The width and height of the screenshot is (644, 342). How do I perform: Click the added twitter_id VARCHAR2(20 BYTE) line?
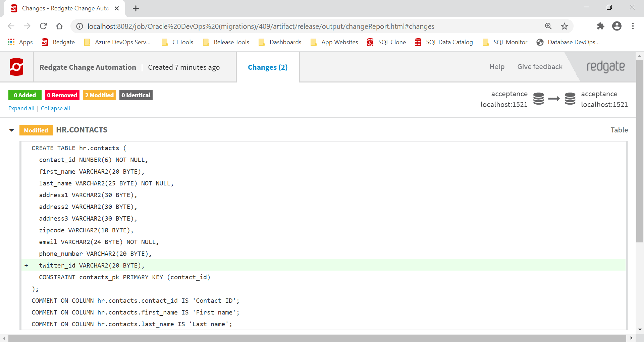324,265
